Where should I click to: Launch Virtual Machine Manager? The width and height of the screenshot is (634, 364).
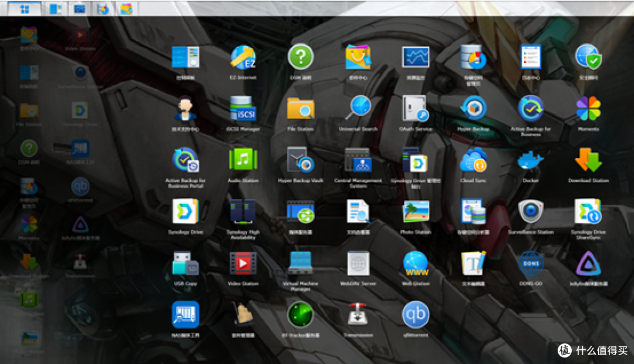point(301,263)
